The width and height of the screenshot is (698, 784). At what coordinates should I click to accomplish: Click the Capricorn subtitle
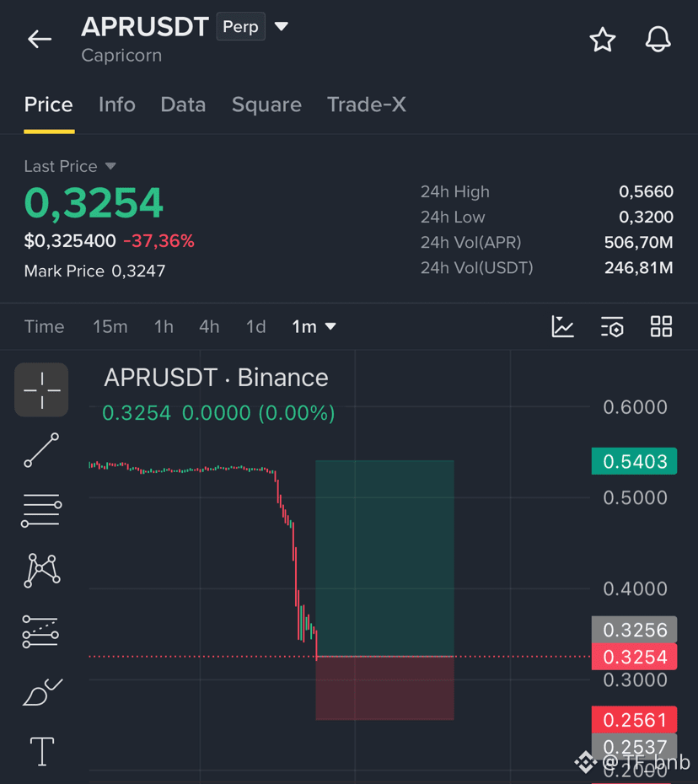(121, 56)
